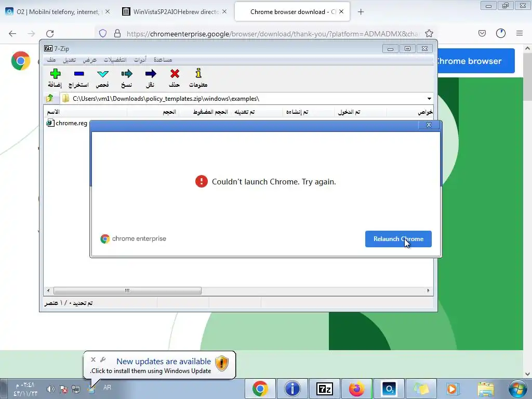
Task: Close the Chrome error dialog
Action: coord(429,125)
